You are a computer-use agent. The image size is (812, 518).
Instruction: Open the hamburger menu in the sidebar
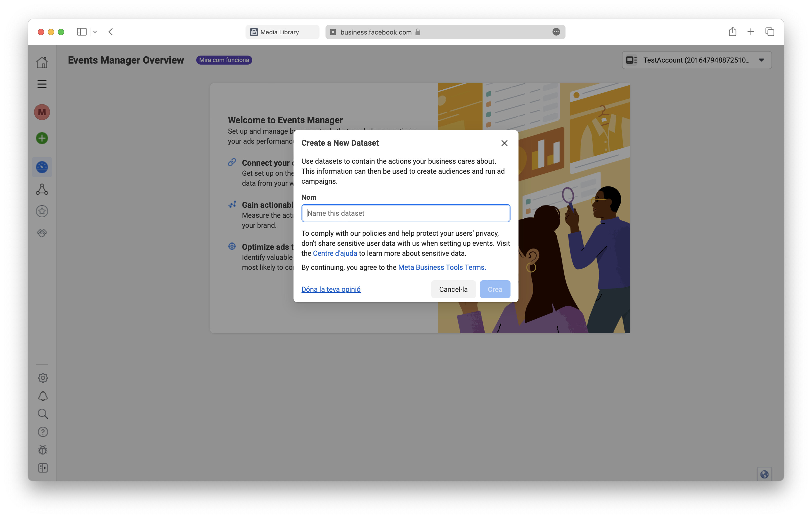point(42,84)
